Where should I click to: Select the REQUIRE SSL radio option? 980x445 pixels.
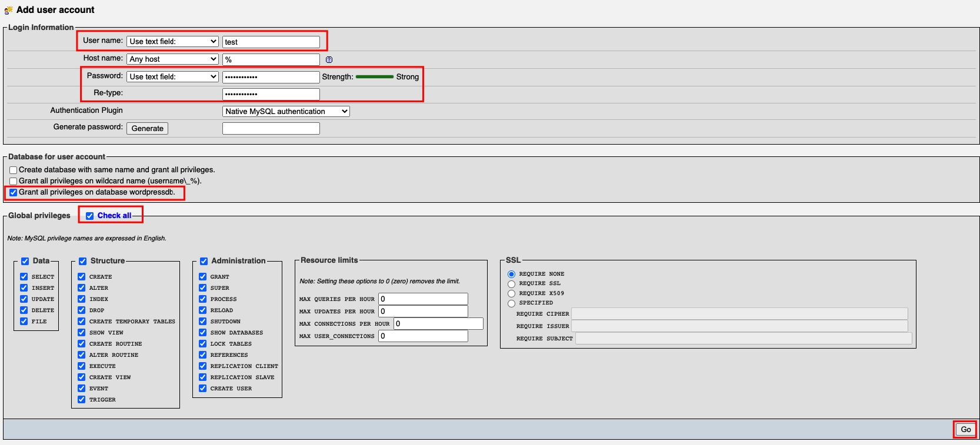511,284
